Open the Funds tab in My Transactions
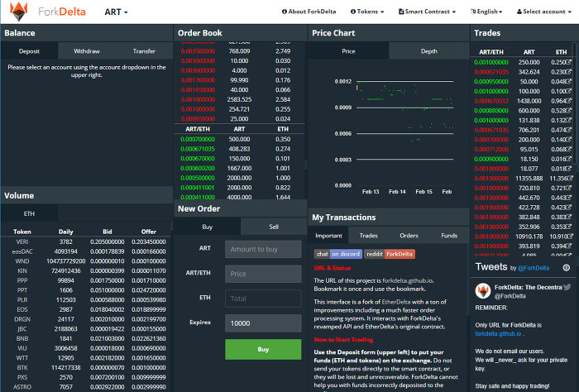The image size is (579, 392). 449,236
